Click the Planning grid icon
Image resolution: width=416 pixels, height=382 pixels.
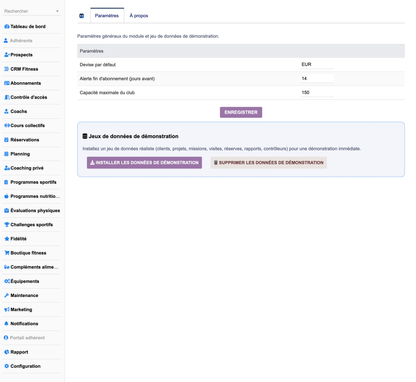[6, 154]
